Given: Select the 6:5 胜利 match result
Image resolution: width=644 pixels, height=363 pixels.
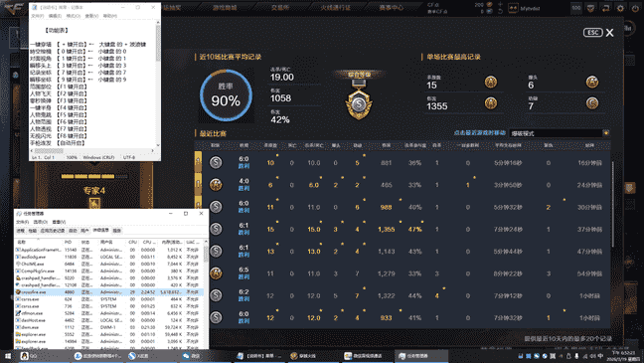Looking at the screenshot, I should [x=243, y=272].
